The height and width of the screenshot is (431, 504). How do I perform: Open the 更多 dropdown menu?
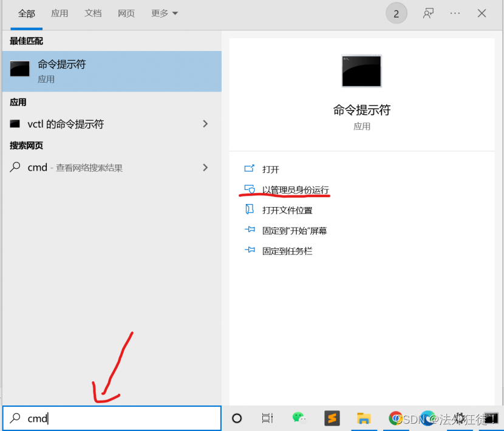(164, 13)
